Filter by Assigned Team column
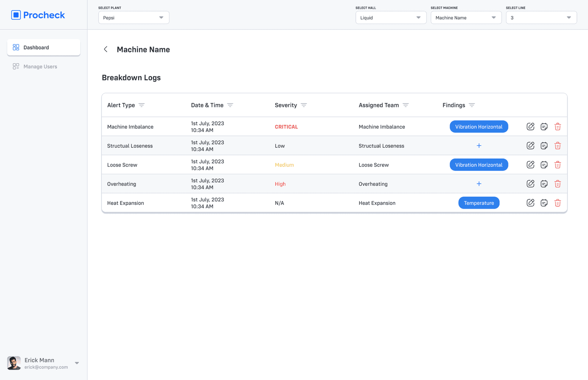The image size is (588, 380). 406,105
